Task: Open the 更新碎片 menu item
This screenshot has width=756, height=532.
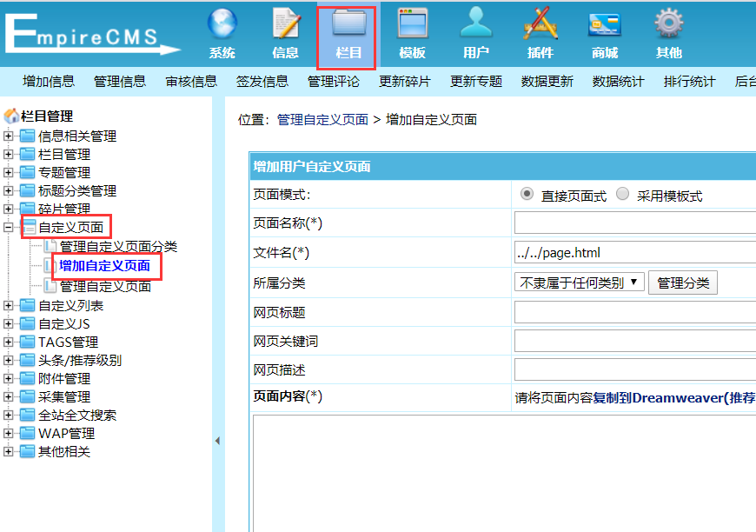Action: pos(405,82)
